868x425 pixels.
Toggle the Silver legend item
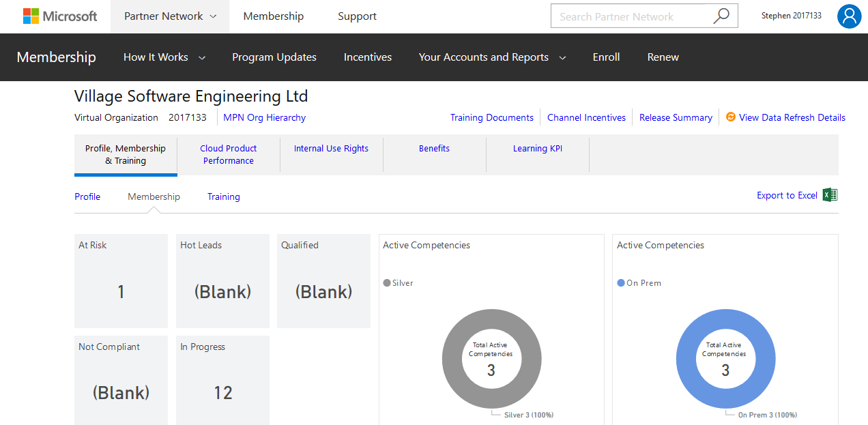(x=398, y=282)
